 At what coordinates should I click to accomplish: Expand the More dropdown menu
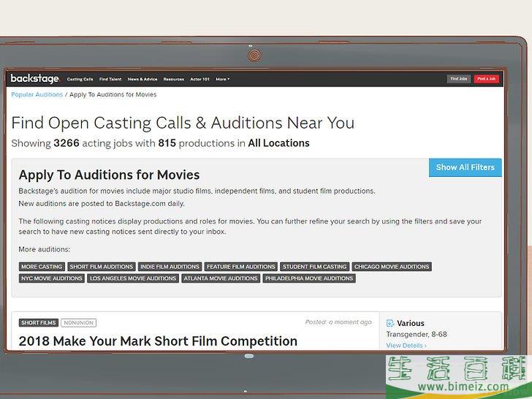point(223,79)
